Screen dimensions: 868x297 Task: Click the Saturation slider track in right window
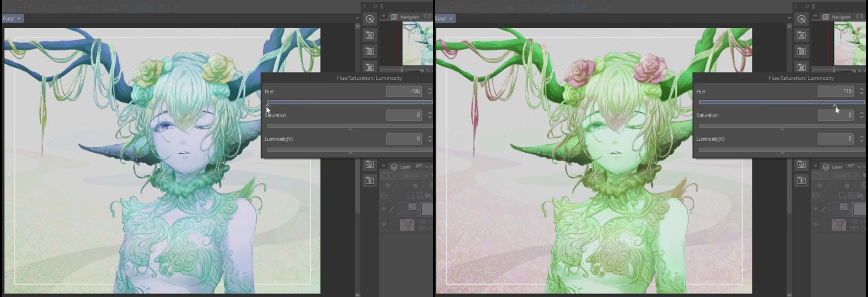(x=782, y=126)
